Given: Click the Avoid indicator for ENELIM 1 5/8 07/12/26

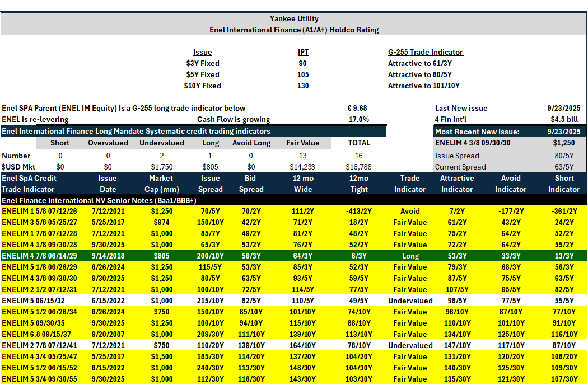Looking at the screenshot, I should [x=511, y=211].
